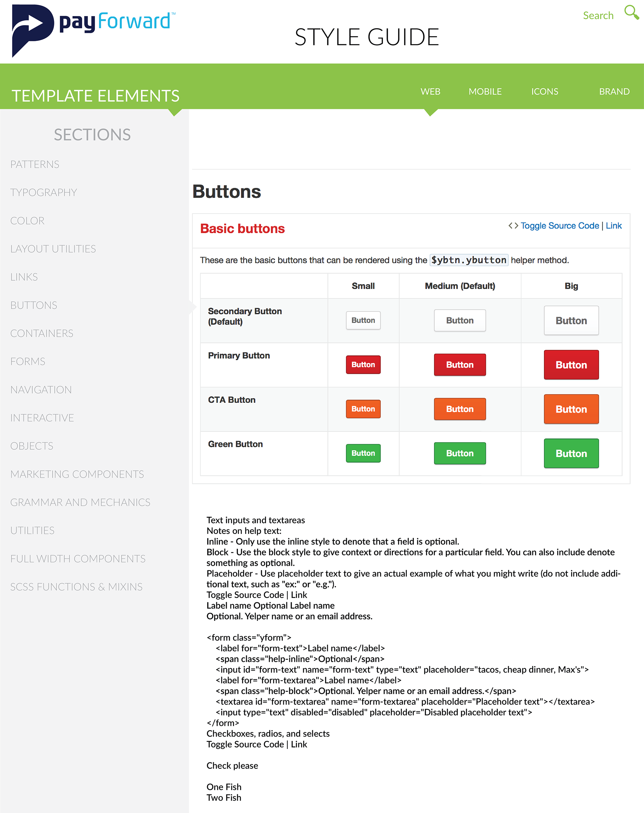Viewport: 644px width, 813px height.
Task: Click the medium orange CTA Button
Action: (460, 409)
